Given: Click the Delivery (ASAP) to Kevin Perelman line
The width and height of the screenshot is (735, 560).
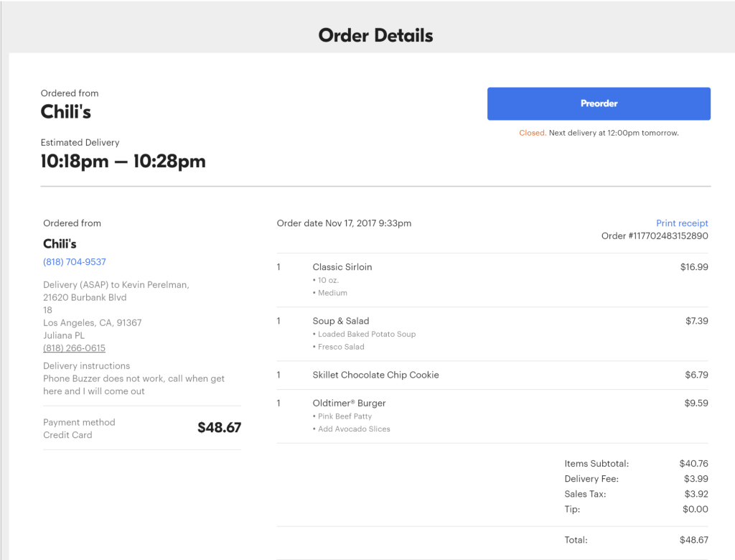Looking at the screenshot, I should point(116,285).
